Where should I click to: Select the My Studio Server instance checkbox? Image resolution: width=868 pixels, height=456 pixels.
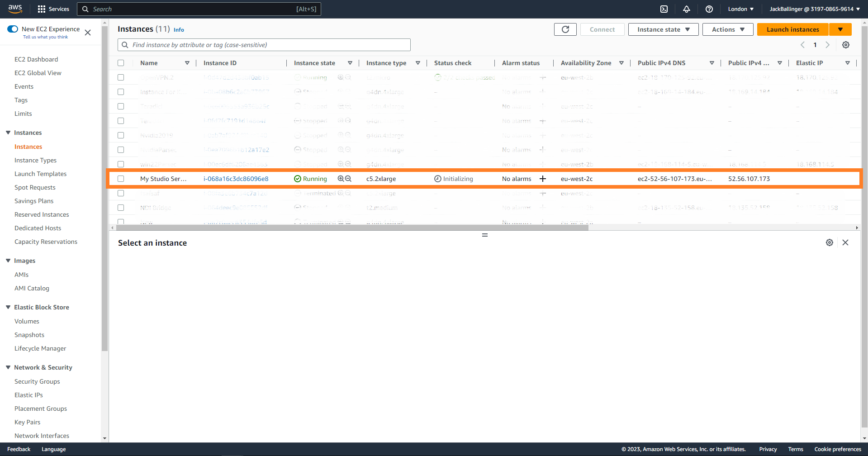[121, 179]
